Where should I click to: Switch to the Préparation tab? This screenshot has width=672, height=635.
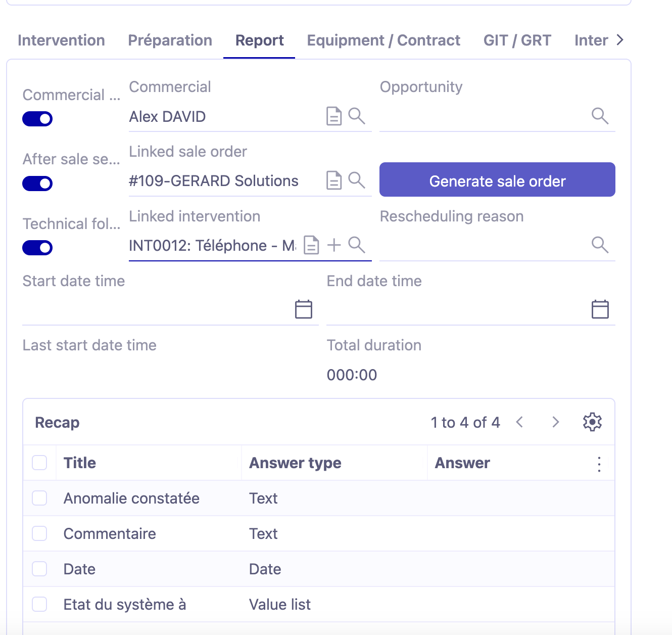tap(170, 40)
